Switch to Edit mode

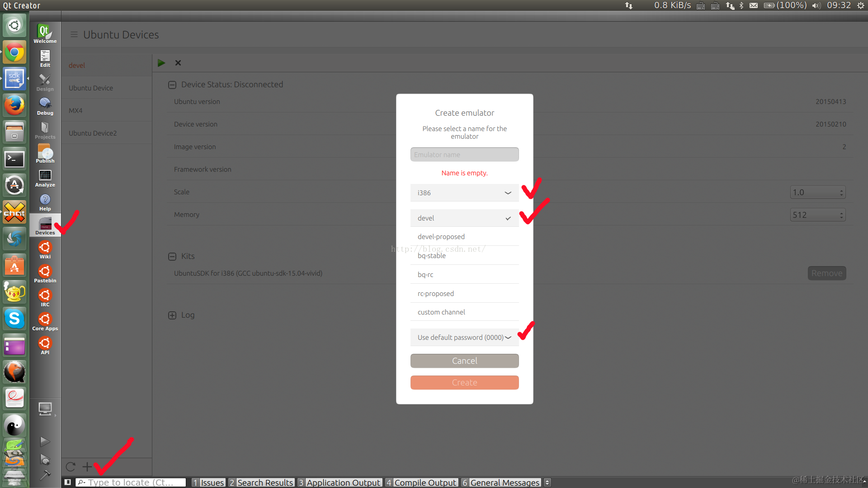click(45, 58)
